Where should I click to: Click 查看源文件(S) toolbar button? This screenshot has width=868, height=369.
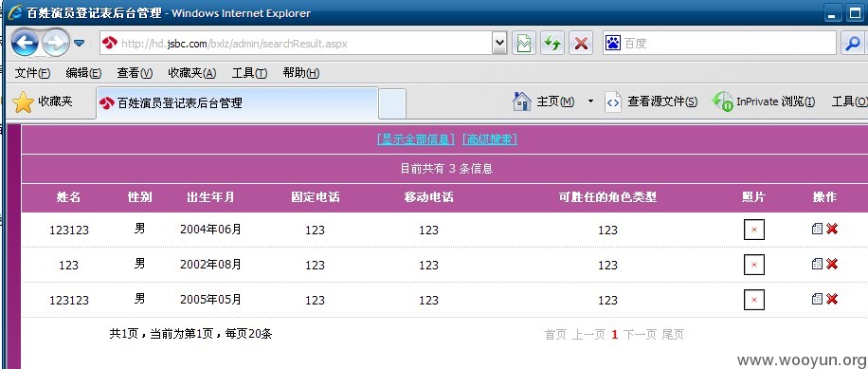(x=651, y=101)
